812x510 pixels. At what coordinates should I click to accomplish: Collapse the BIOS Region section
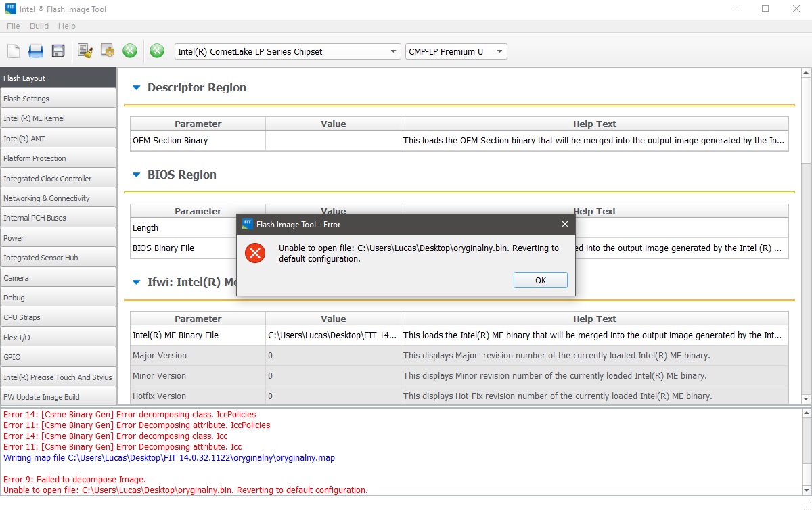point(136,175)
